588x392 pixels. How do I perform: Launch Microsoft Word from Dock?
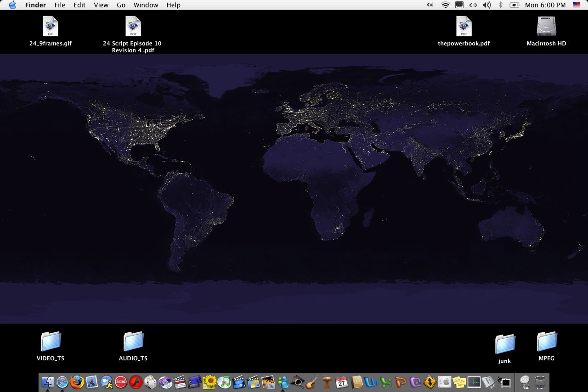pos(371,382)
